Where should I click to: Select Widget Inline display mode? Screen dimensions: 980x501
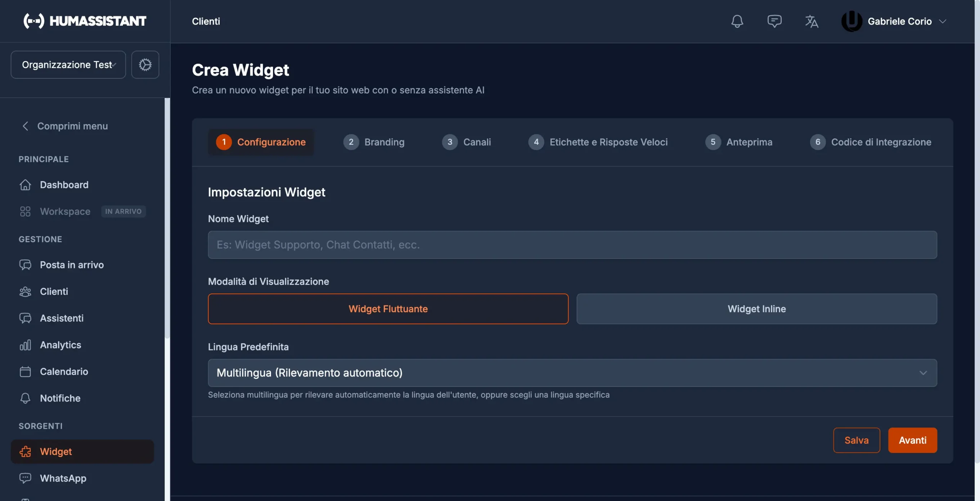tap(756, 309)
